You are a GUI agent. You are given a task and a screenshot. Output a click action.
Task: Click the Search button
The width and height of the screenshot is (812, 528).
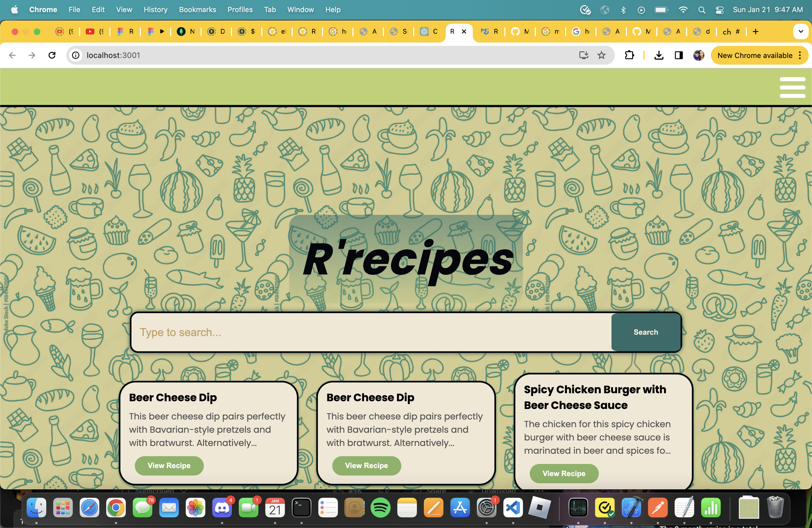click(x=645, y=332)
